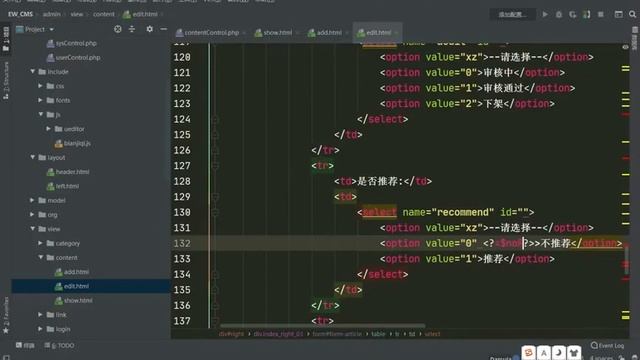640x360 pixels.
Task: Click form#form-article in bottom breadcrumb
Action: coord(337,334)
